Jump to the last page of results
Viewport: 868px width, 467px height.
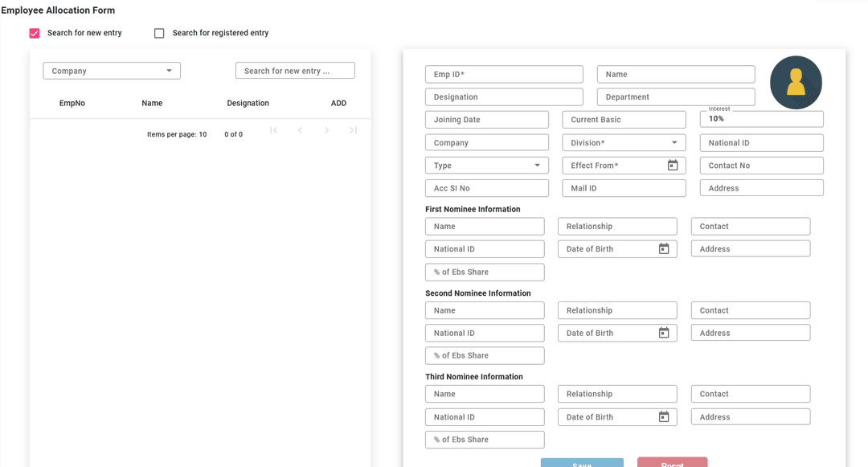(353, 130)
